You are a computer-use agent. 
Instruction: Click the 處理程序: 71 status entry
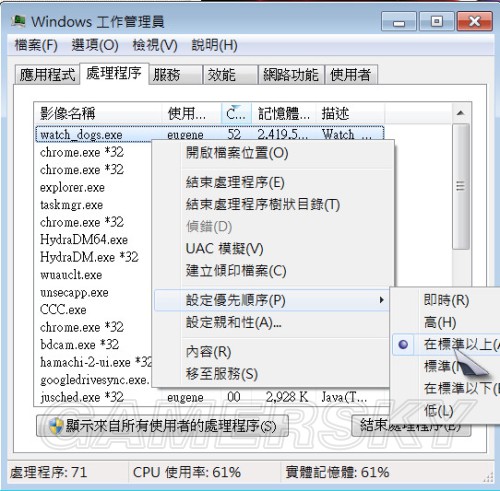(x=48, y=472)
